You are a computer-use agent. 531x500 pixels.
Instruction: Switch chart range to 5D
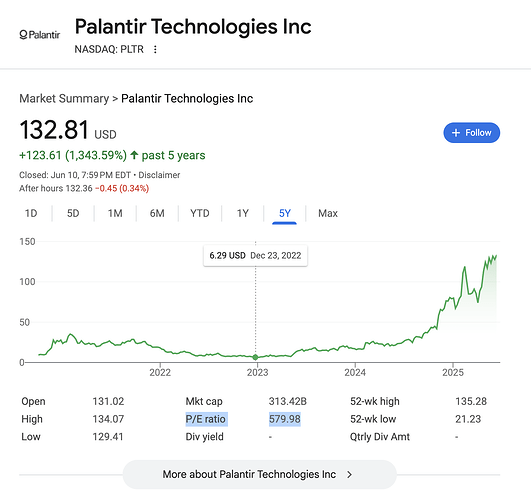click(x=73, y=213)
